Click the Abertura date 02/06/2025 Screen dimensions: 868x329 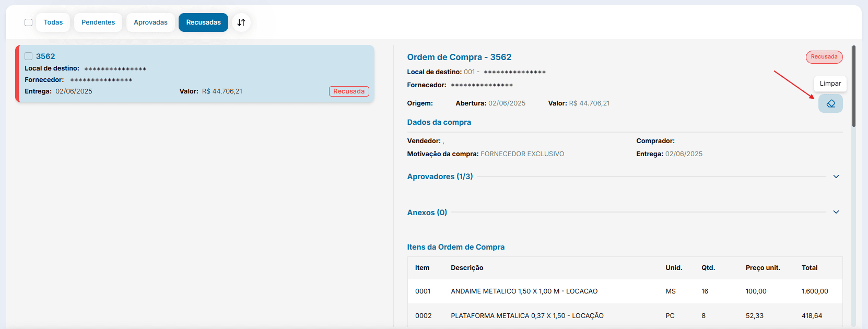[507, 103]
